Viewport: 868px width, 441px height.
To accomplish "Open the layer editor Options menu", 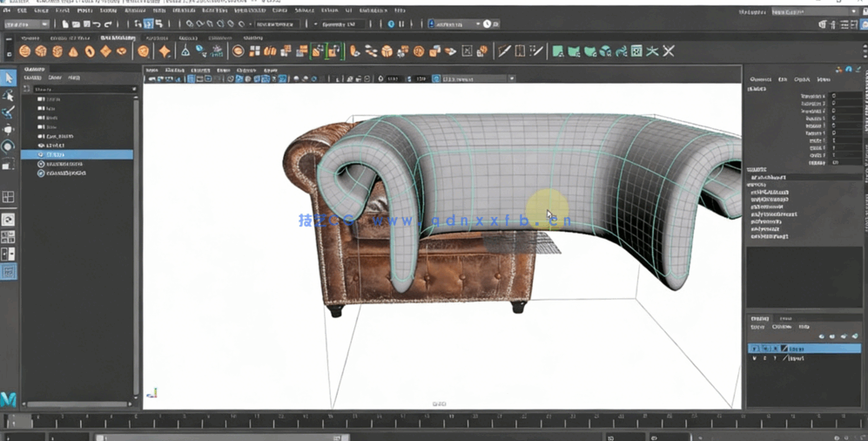I will [782, 327].
